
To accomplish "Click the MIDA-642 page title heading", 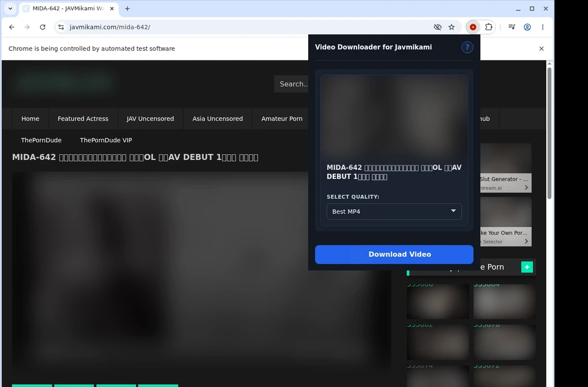I will pos(135,157).
